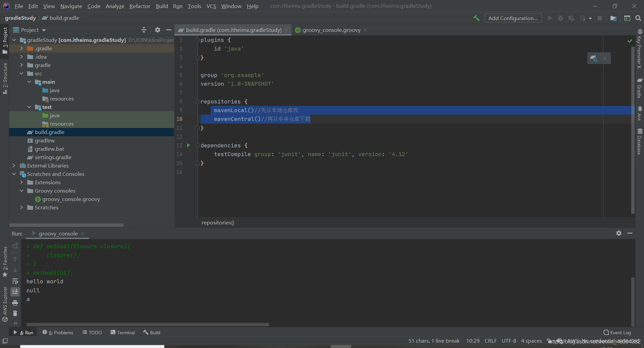Open Run panel settings gear
Viewport: 644px width, 348px height.
pos(619,233)
